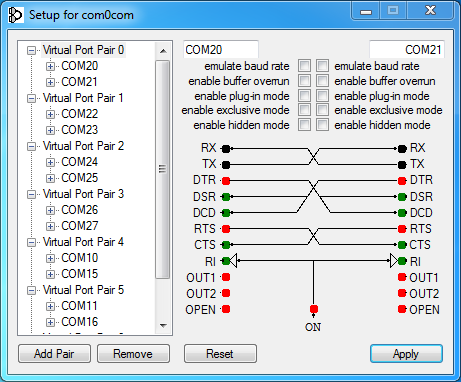461x382 pixels.
Task: Click the COM20 TX pin indicator
Action: 226,165
